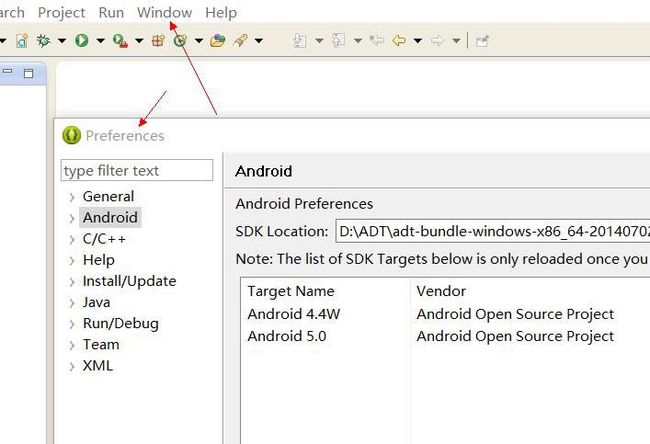Click the Forward navigation arrow icon
Screen dimensions: 650x444
pos(437,41)
